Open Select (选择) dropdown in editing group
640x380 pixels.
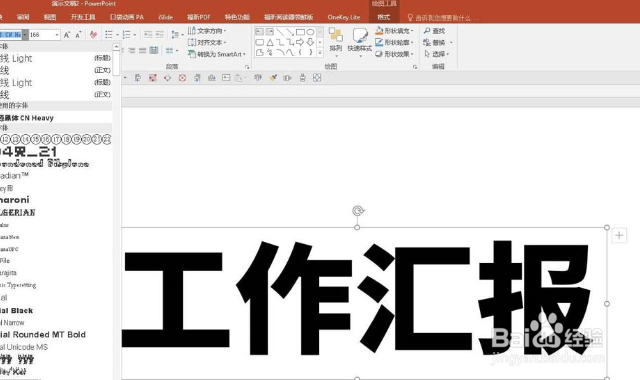point(436,54)
